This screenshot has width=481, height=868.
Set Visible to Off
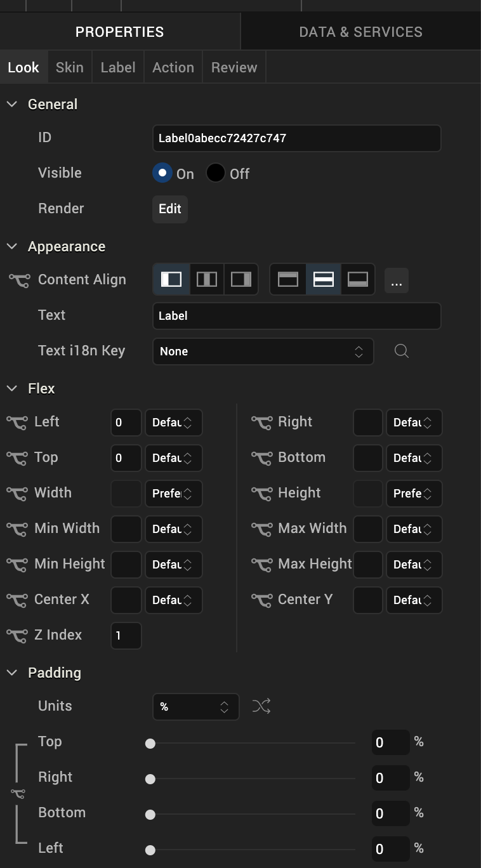click(x=216, y=173)
